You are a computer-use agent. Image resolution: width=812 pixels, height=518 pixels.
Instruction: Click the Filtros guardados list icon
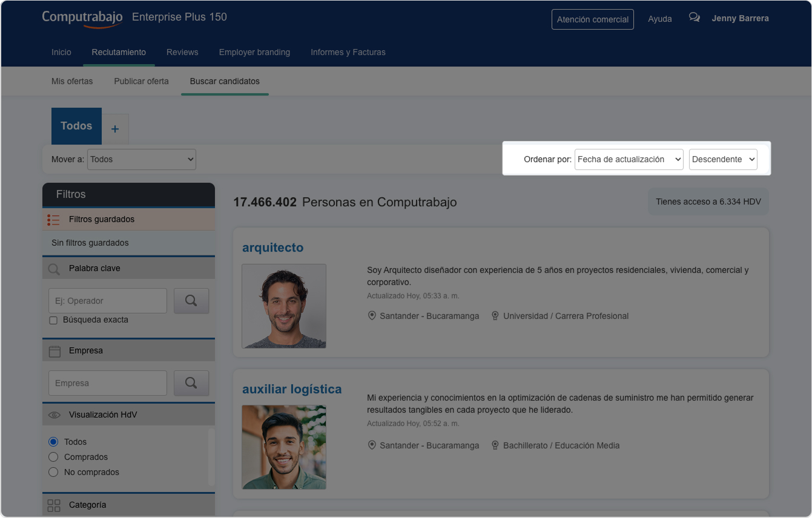click(x=54, y=220)
